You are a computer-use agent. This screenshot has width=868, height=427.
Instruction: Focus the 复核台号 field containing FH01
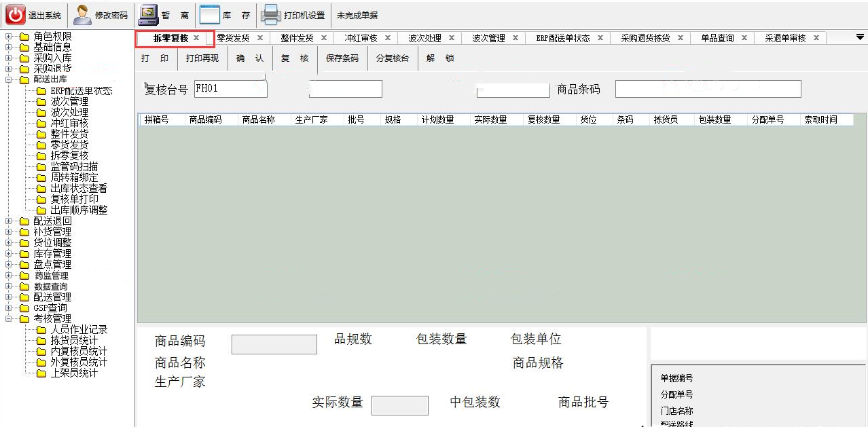(230, 89)
